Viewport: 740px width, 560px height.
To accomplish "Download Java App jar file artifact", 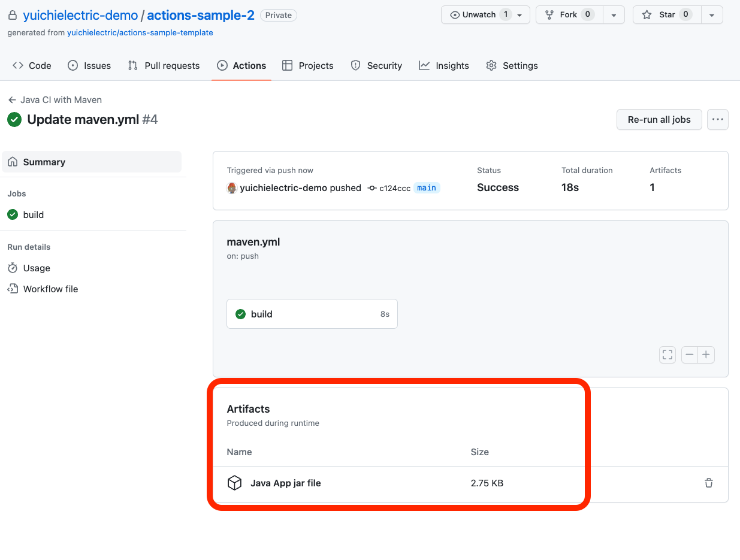I will [286, 483].
